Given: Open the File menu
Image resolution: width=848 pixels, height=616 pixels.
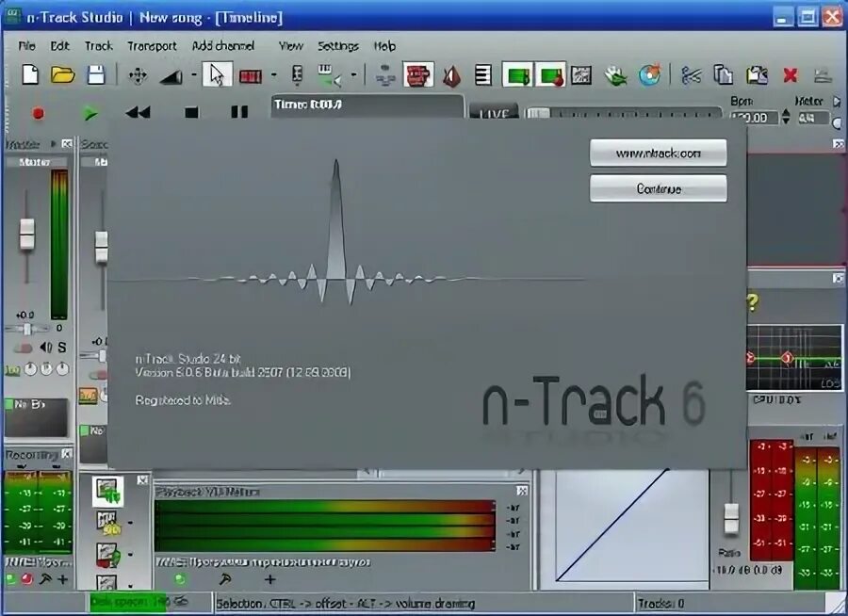Looking at the screenshot, I should click(26, 46).
